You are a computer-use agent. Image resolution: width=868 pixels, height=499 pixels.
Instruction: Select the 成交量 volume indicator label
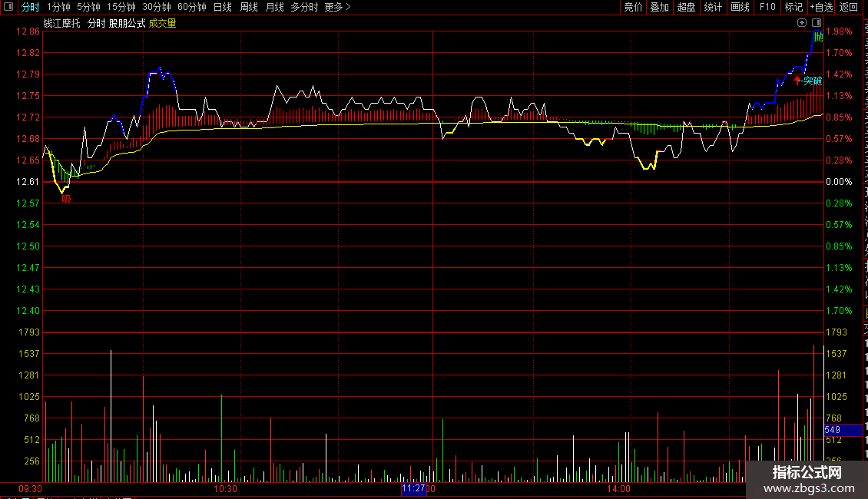(162, 23)
